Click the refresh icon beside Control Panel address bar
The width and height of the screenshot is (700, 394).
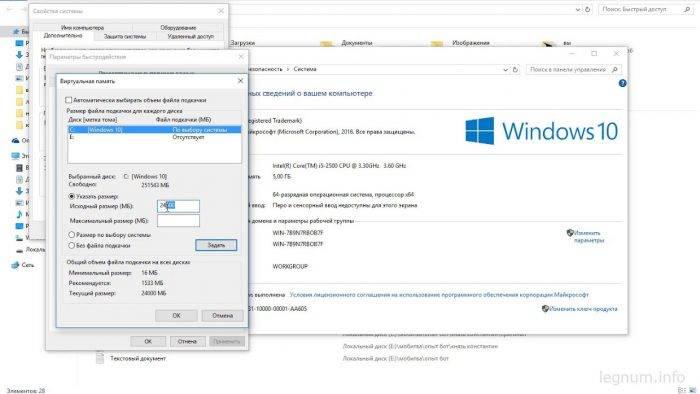(515, 70)
